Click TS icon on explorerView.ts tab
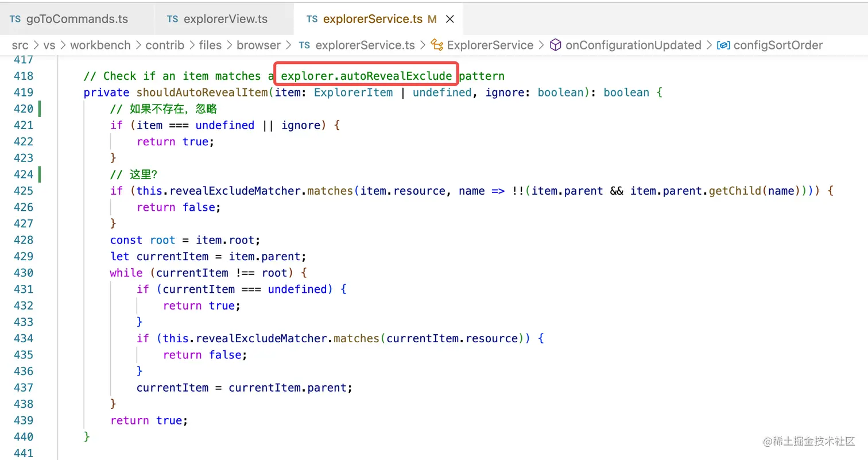Image resolution: width=868 pixels, height=460 pixels. point(172,19)
